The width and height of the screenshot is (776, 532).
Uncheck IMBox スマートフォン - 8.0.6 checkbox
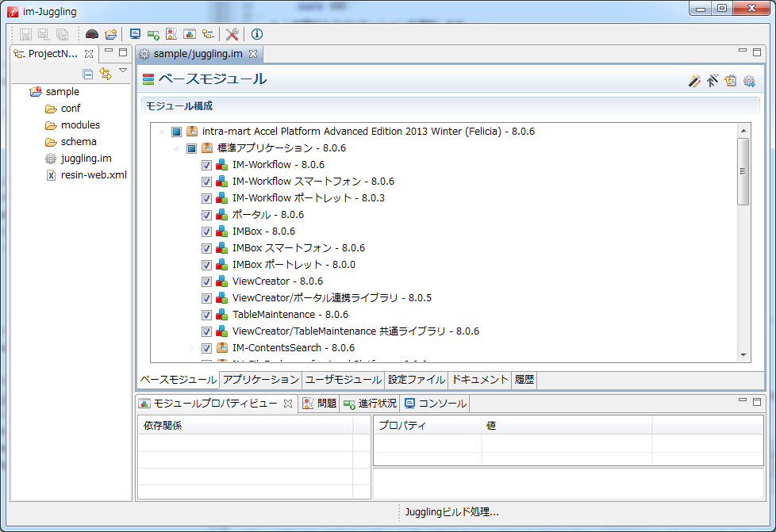(x=207, y=249)
